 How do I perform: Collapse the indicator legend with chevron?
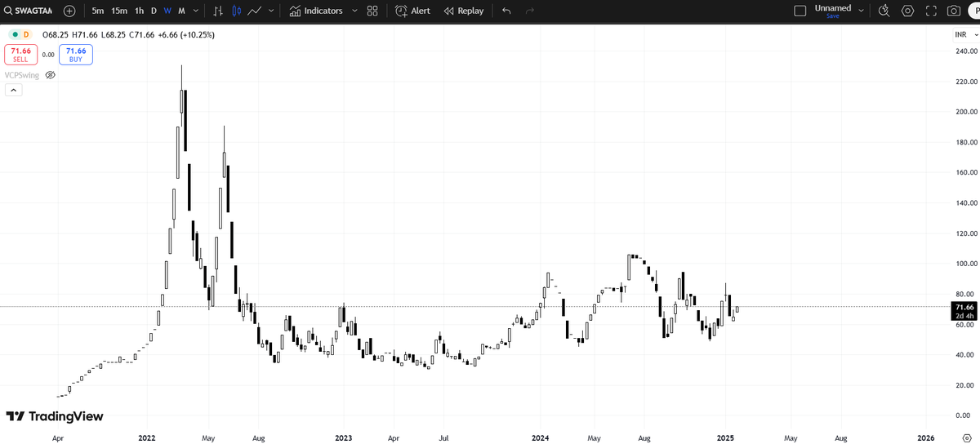13,90
